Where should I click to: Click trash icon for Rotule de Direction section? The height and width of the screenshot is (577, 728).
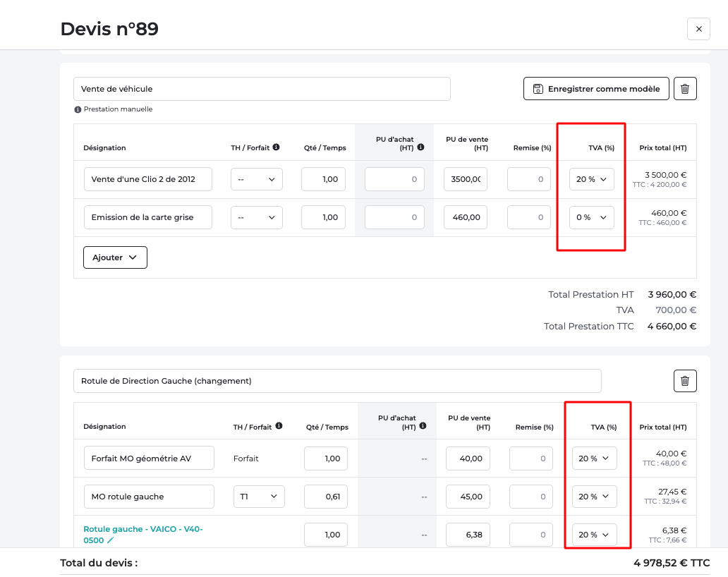pos(685,381)
